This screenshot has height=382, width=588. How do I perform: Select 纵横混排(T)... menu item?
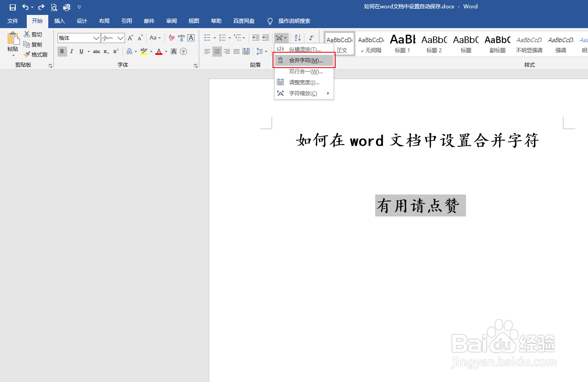304,50
